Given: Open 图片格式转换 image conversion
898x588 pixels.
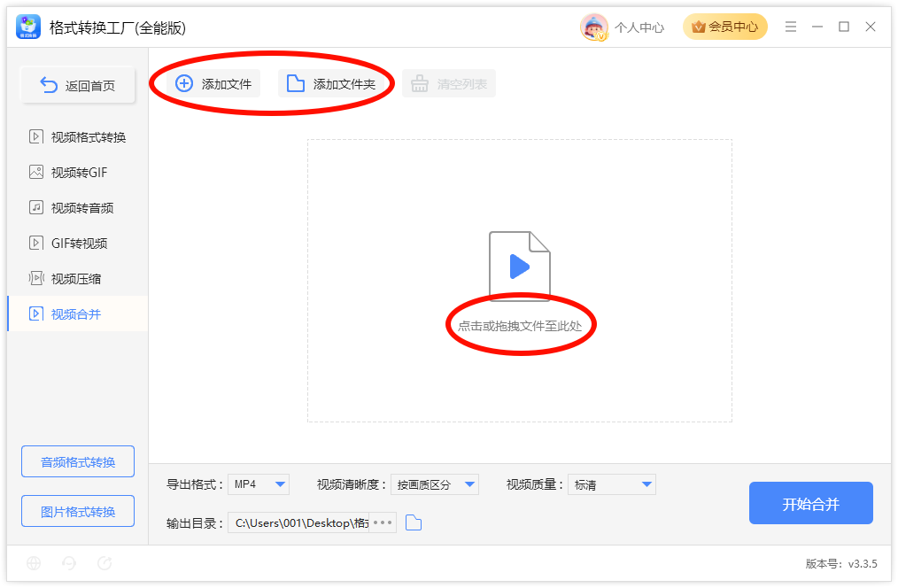Looking at the screenshot, I should (78, 511).
